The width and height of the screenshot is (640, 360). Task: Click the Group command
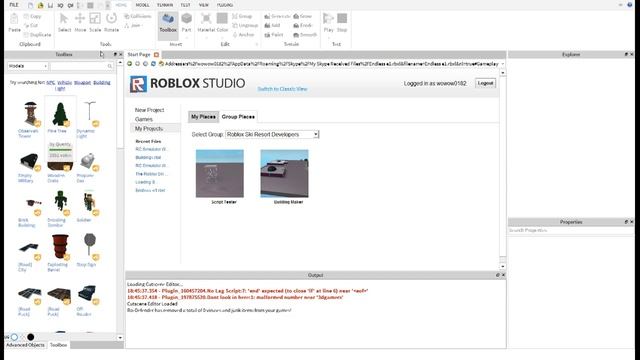(242, 16)
